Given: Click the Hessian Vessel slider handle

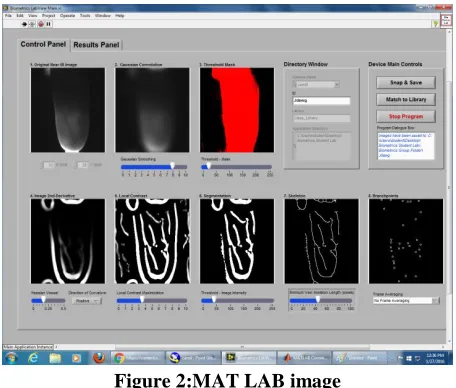Looking at the screenshot, I should (x=43, y=299).
